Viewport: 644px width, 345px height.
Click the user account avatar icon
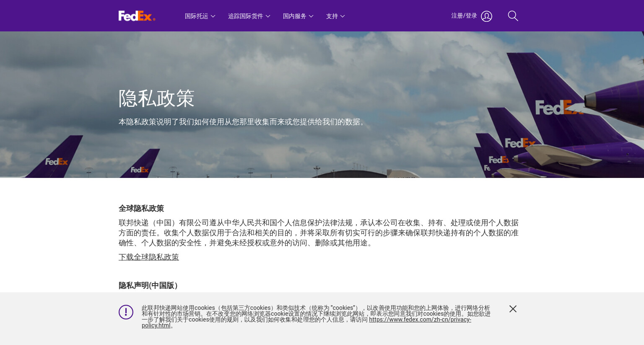[486, 16]
